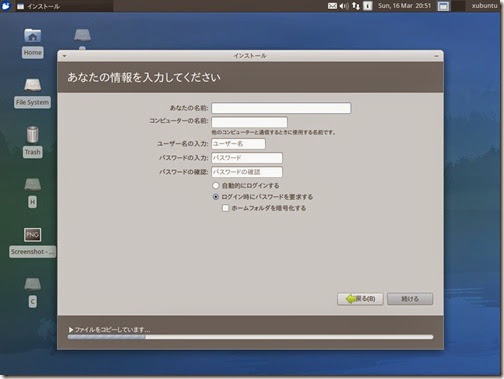Open the installer titlebar window menu arrow
The image size is (504, 379).
tap(64, 56)
